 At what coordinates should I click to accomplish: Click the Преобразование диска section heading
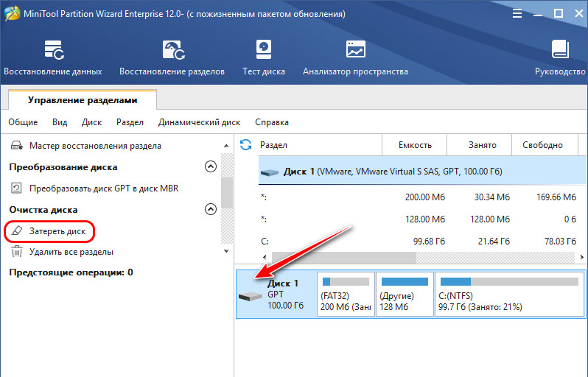63,167
